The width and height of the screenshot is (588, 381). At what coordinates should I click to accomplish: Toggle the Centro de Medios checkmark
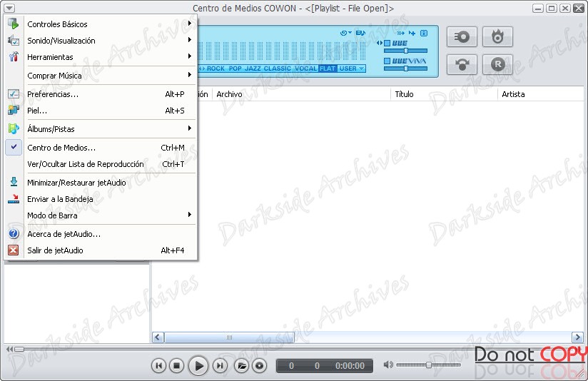(14, 147)
